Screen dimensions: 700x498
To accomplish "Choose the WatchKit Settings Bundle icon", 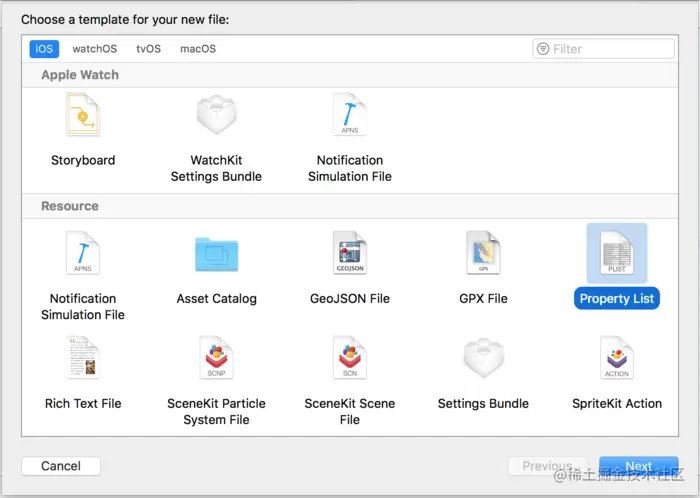I will tap(217, 114).
